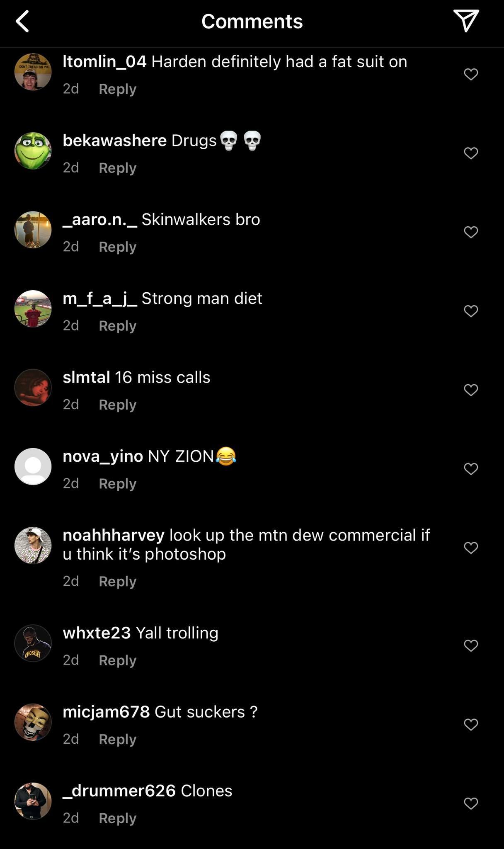Tap the back arrow icon
This screenshot has width=504, height=849.
[x=23, y=22]
